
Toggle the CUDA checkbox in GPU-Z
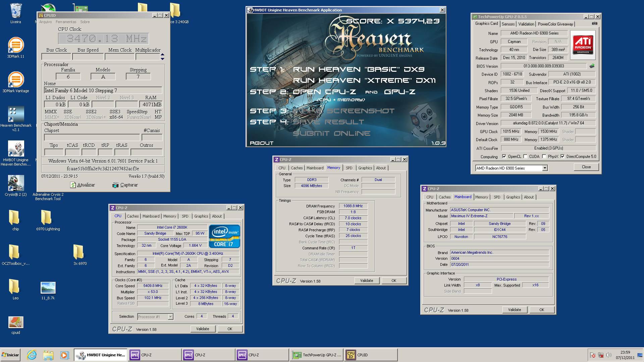tap(525, 157)
